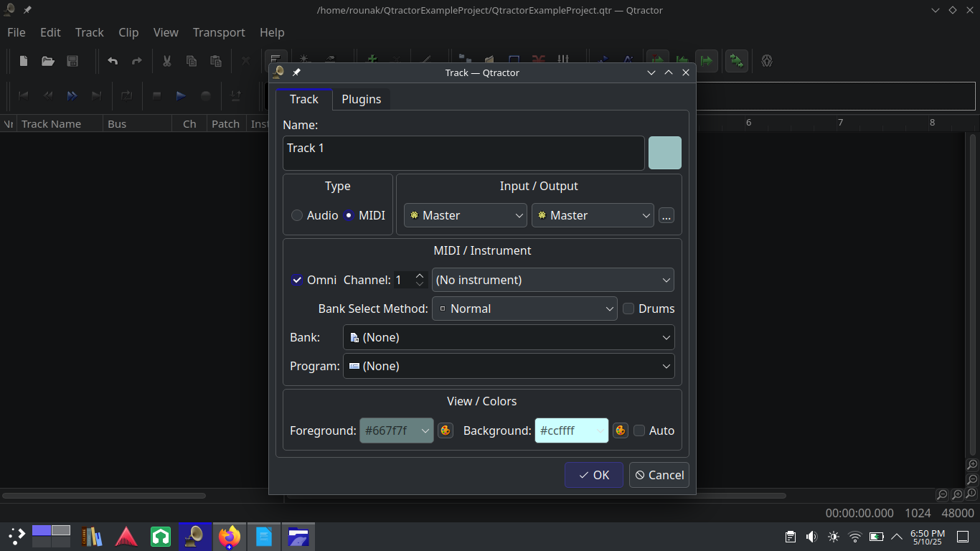
Task: Increase the MIDI Channel spinner value
Action: pos(420,275)
